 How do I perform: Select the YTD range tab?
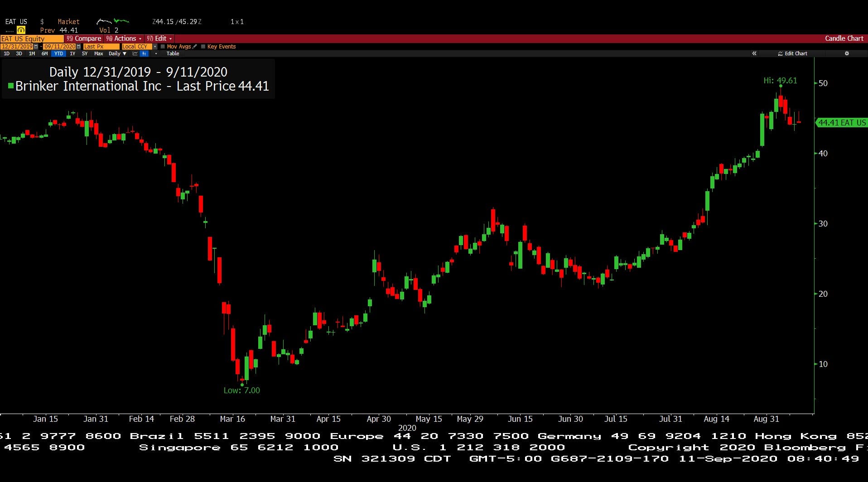(x=58, y=53)
